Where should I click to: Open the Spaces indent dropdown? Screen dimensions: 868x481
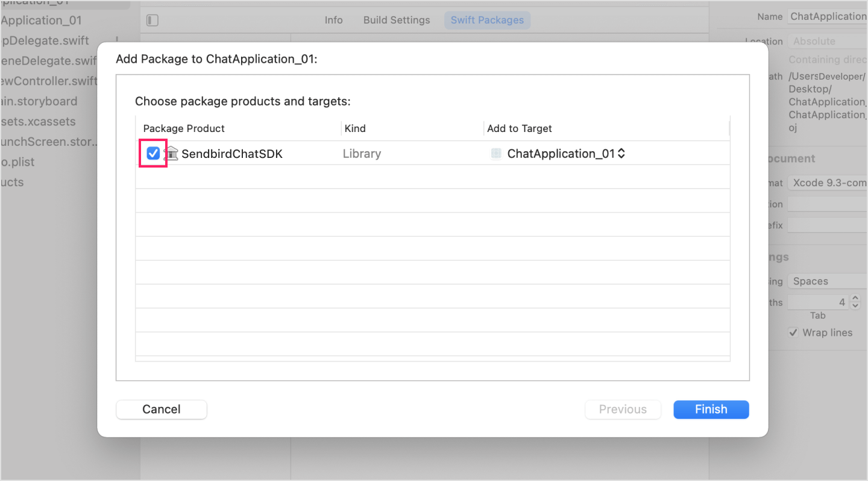pos(828,281)
